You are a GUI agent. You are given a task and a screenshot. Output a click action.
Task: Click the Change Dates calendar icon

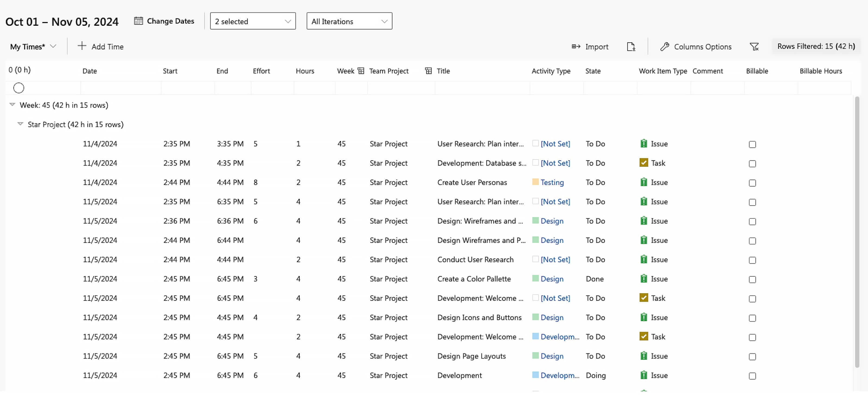coord(138,21)
